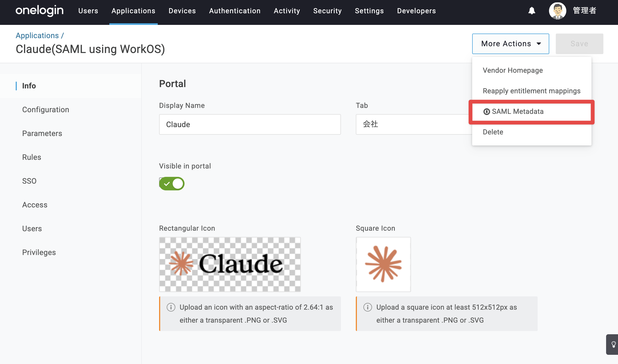Choose Reapply entitlement mappings option
618x364 pixels.
click(532, 91)
